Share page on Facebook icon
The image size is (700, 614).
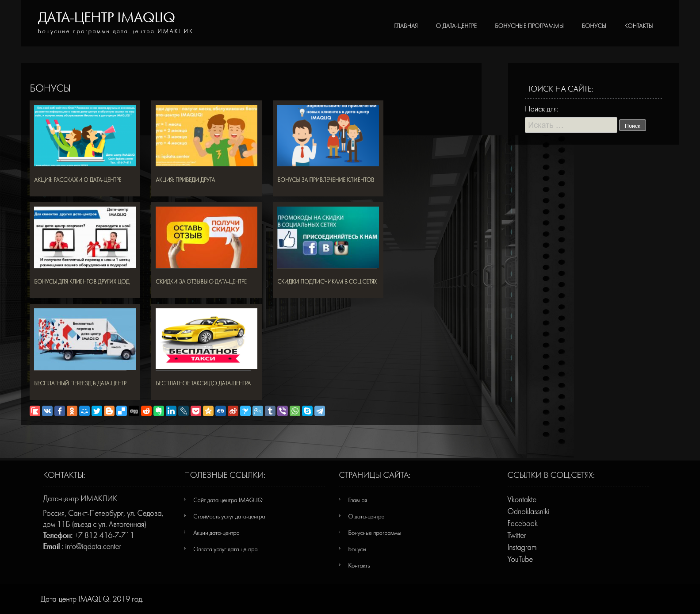click(60, 411)
